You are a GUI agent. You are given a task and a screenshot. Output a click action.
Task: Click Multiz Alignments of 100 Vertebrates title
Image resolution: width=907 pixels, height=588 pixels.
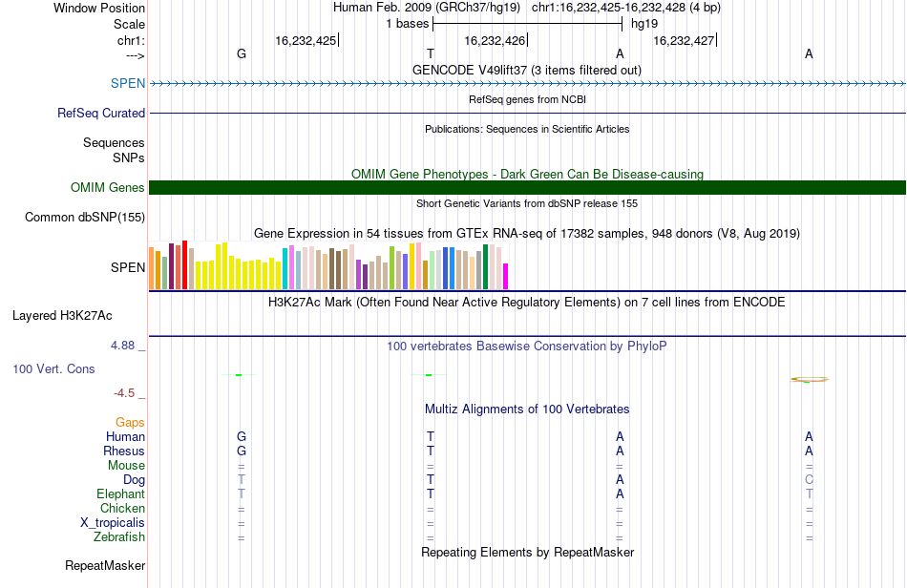tap(527, 409)
